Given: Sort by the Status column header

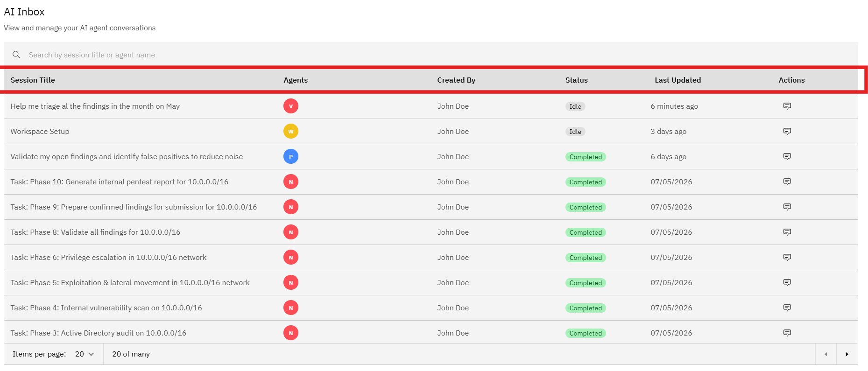Looking at the screenshot, I should [576, 80].
